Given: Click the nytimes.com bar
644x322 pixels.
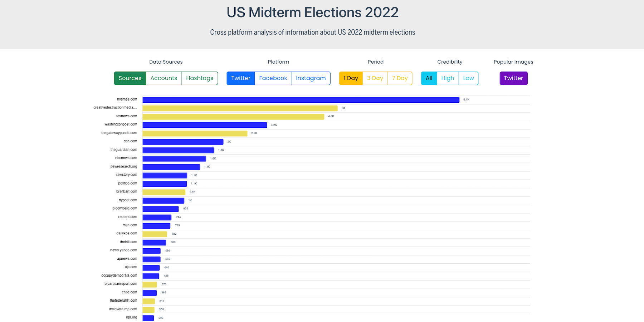Looking at the screenshot, I should tap(301, 100).
